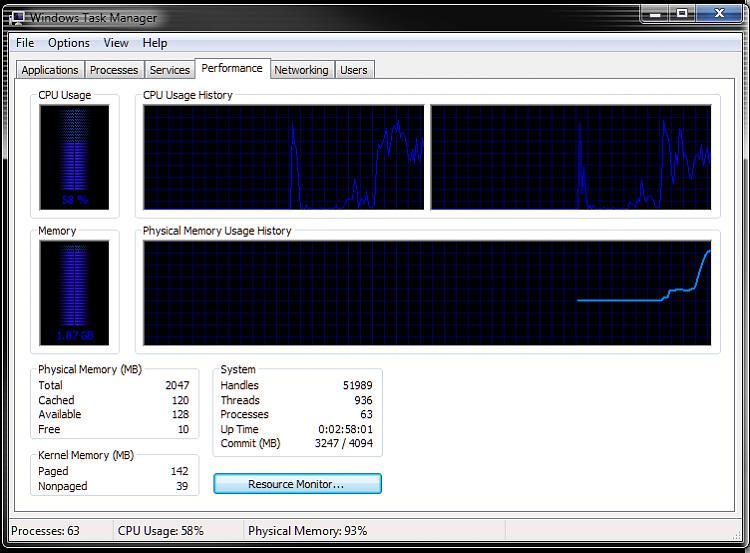Open the Options menu
The image size is (750, 553).
(x=68, y=43)
